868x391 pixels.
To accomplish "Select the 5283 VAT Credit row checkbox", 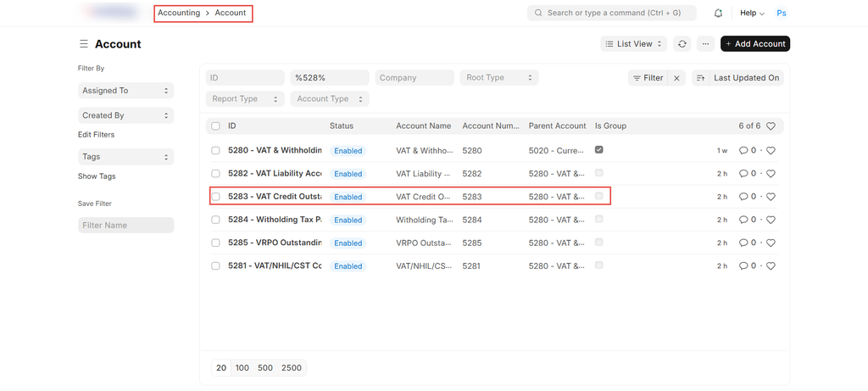I will pyautogui.click(x=215, y=197).
